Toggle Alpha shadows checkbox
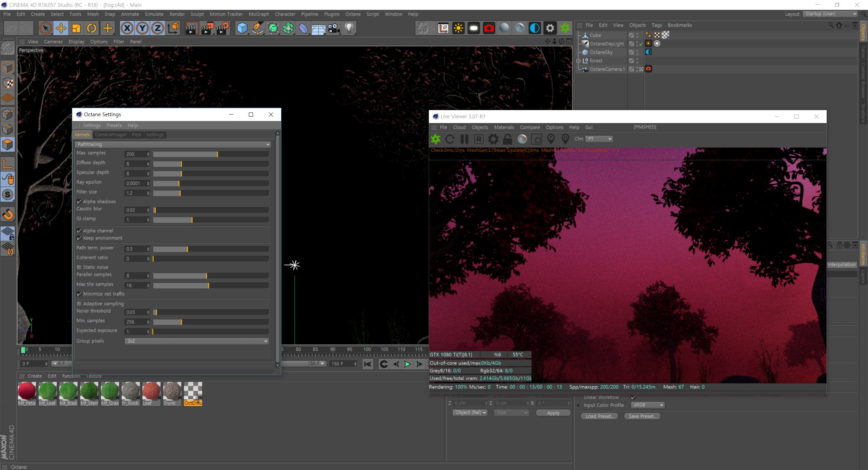Screen dimensions: 868x470 tap(79, 202)
